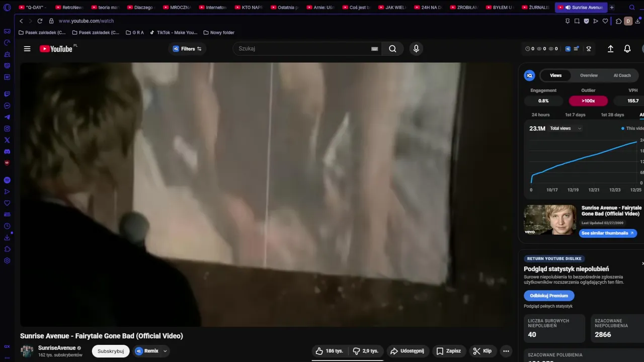This screenshot has height=362, width=644.
Task: Select the 1st 7 days range
Action: click(x=575, y=115)
